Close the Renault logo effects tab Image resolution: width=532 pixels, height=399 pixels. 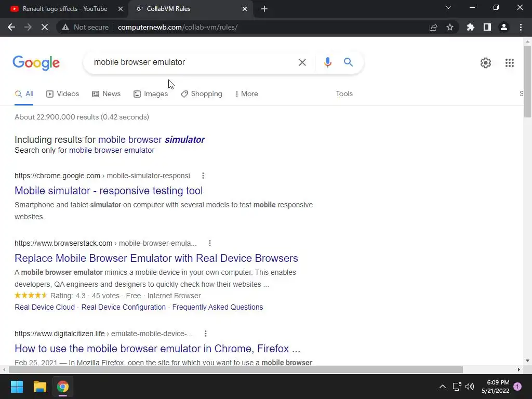click(121, 9)
